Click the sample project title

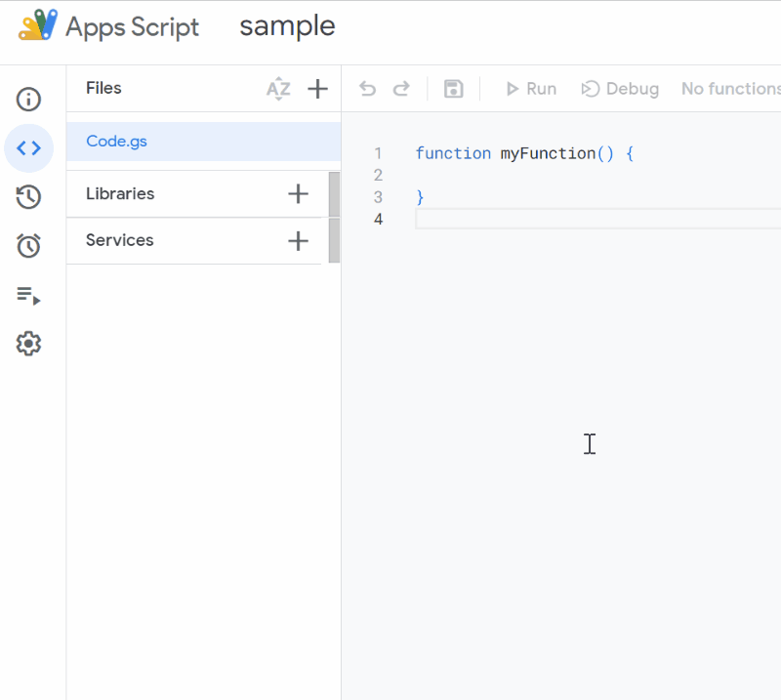click(x=287, y=27)
